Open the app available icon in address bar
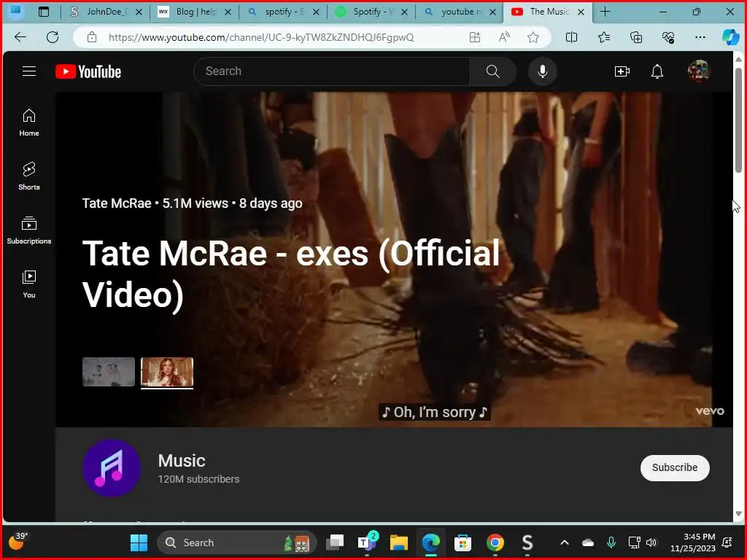This screenshot has height=560, width=747. [474, 37]
